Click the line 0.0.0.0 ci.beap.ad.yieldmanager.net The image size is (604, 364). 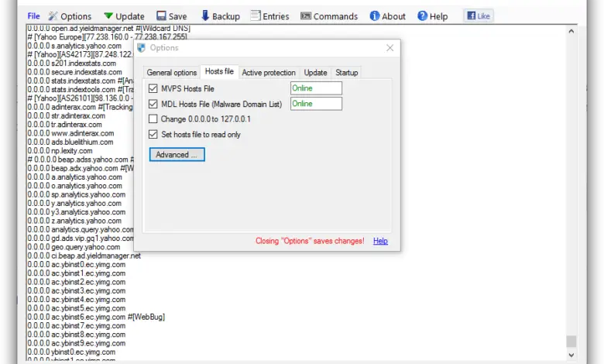click(x=84, y=256)
